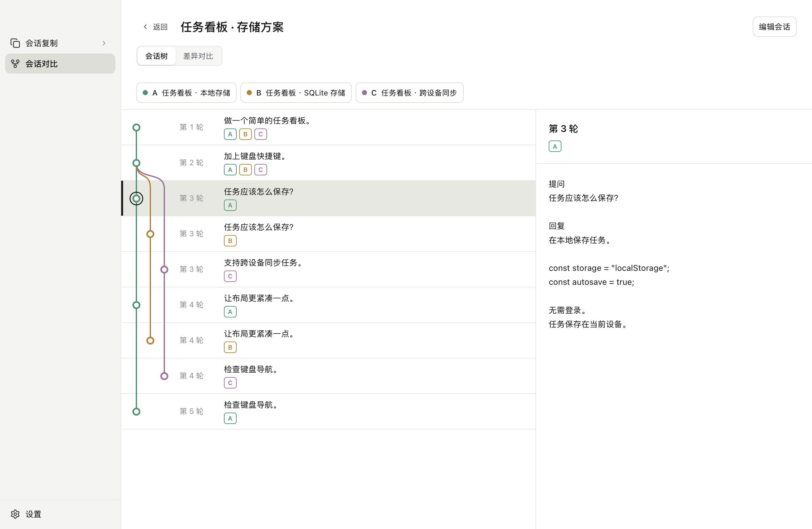Click the 设置 gear icon

(x=15, y=514)
